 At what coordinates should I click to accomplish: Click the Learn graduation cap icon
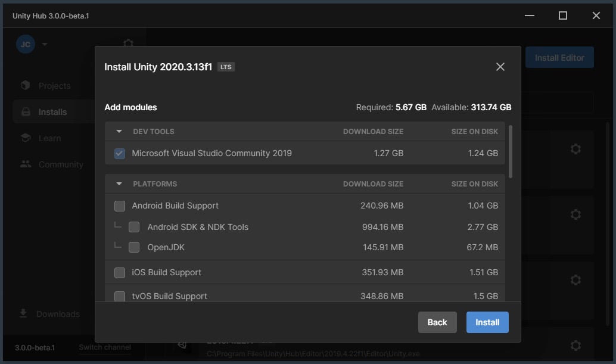coord(26,138)
